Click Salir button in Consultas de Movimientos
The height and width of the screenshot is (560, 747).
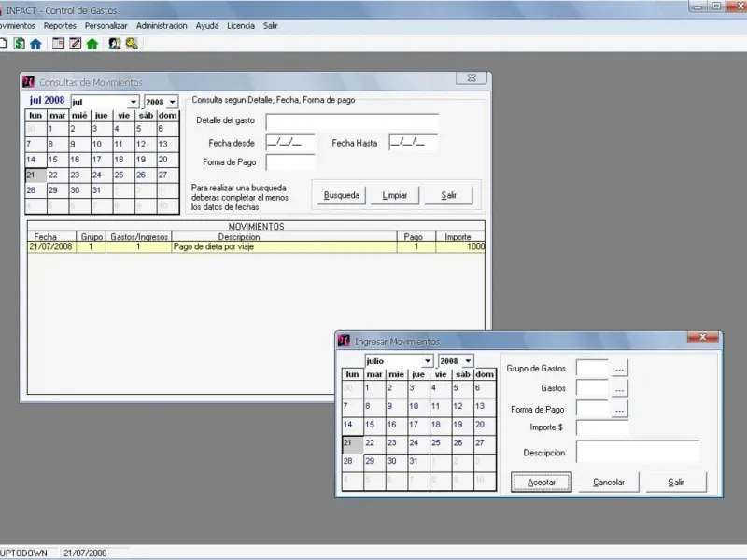(x=449, y=195)
